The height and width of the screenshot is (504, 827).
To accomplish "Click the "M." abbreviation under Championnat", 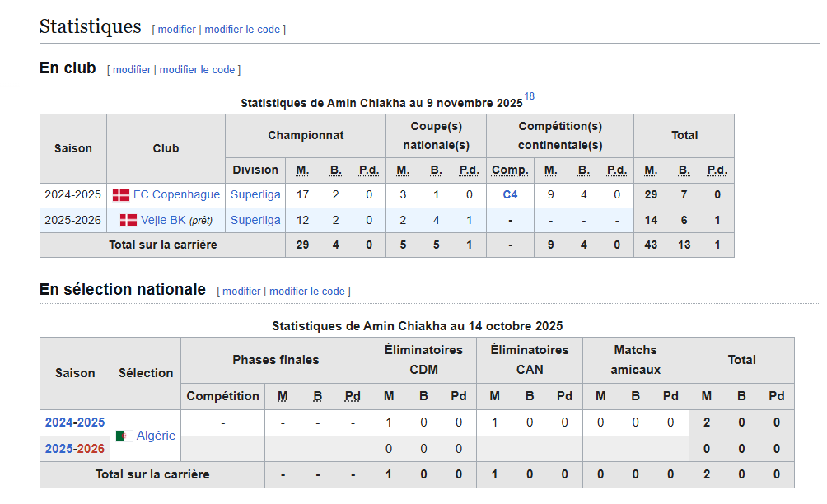I will click(302, 170).
